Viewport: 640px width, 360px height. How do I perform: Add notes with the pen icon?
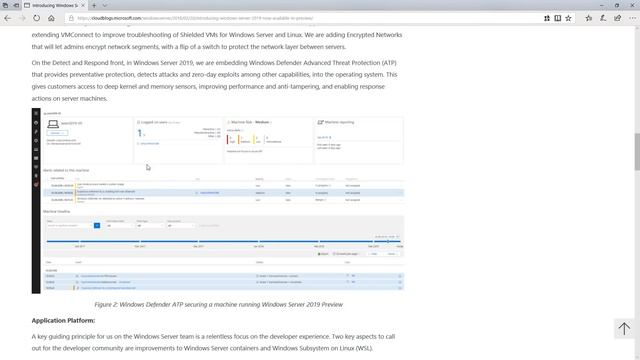[x=603, y=18]
